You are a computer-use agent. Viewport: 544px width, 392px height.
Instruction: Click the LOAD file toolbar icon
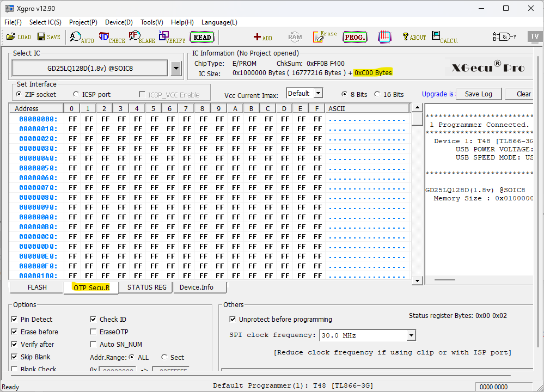click(19, 37)
